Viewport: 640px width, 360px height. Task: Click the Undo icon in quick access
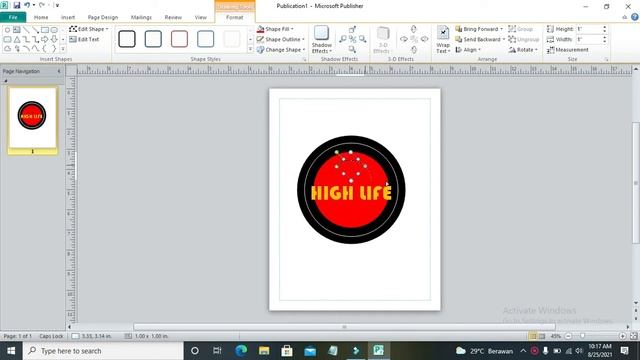pos(27,5)
